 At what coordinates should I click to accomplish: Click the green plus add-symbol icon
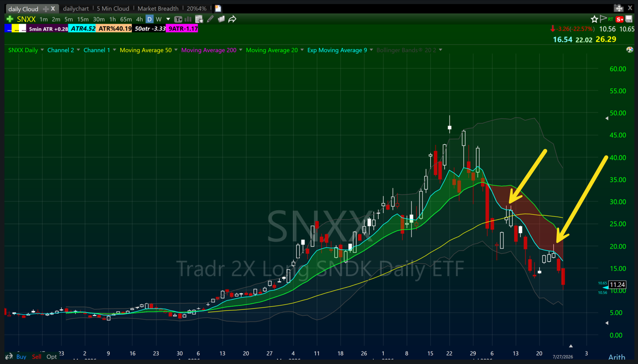pos(10,19)
